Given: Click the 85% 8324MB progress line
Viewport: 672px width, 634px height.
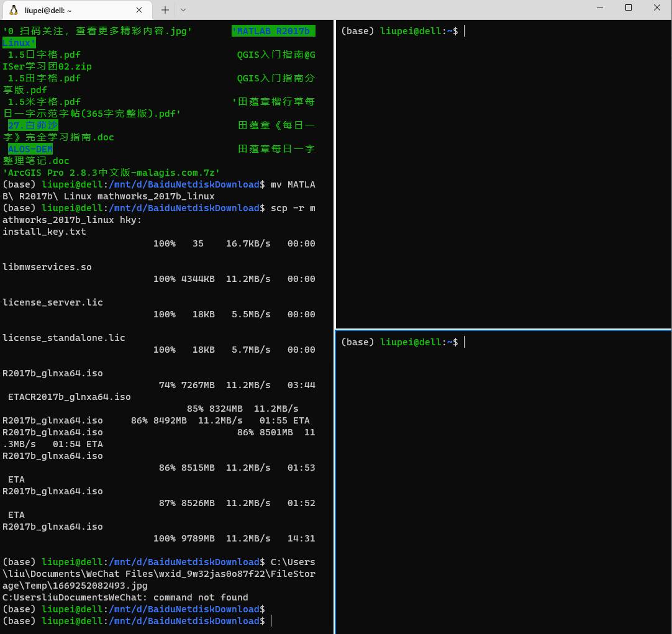Looking at the screenshot, I should coord(243,409).
